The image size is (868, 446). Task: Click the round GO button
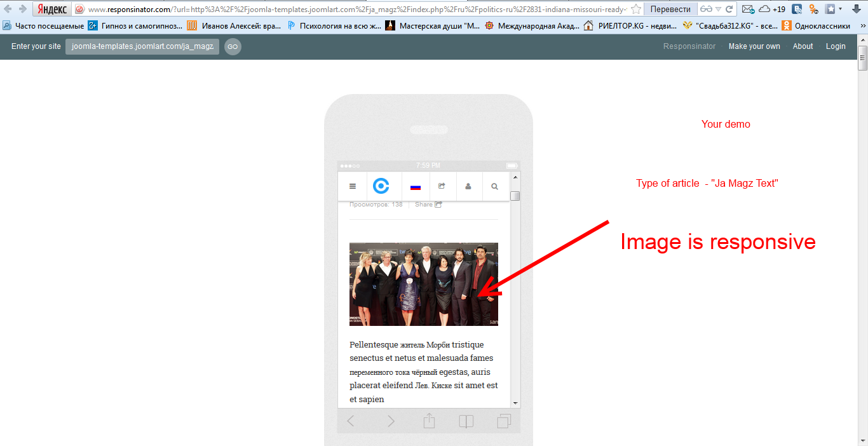233,46
